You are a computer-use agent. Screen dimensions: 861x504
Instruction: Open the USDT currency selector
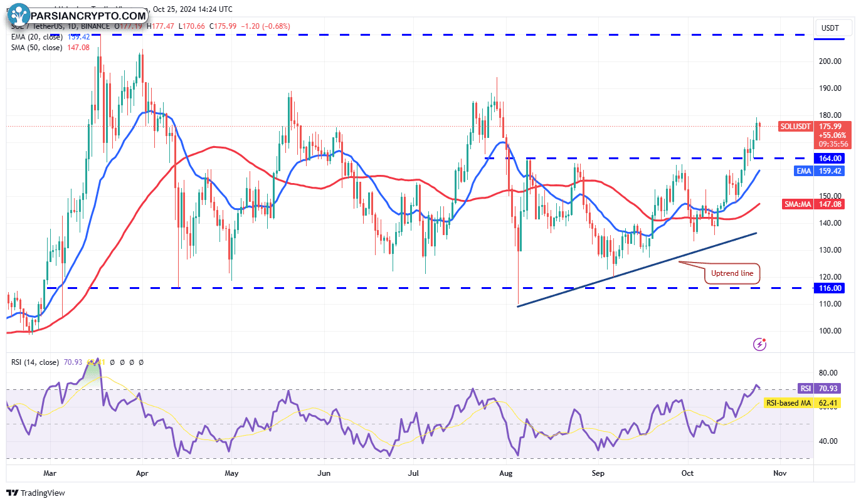pyautogui.click(x=834, y=28)
